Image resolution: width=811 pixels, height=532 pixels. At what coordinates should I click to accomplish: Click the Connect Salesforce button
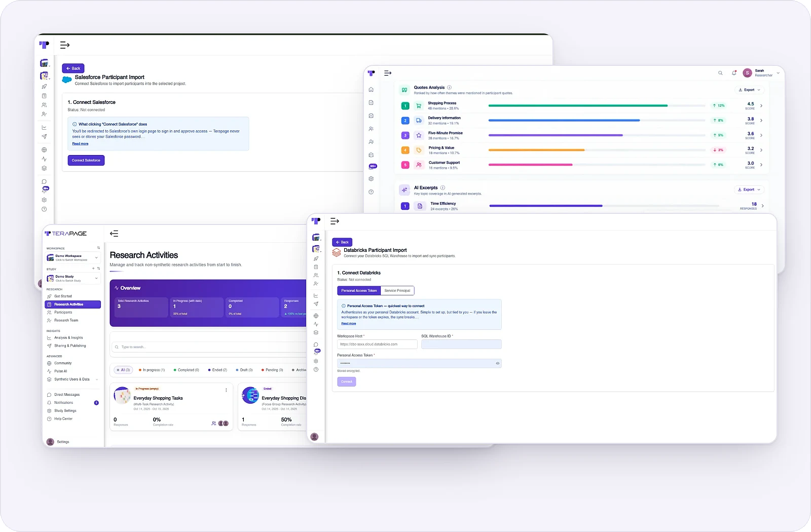pos(86,160)
